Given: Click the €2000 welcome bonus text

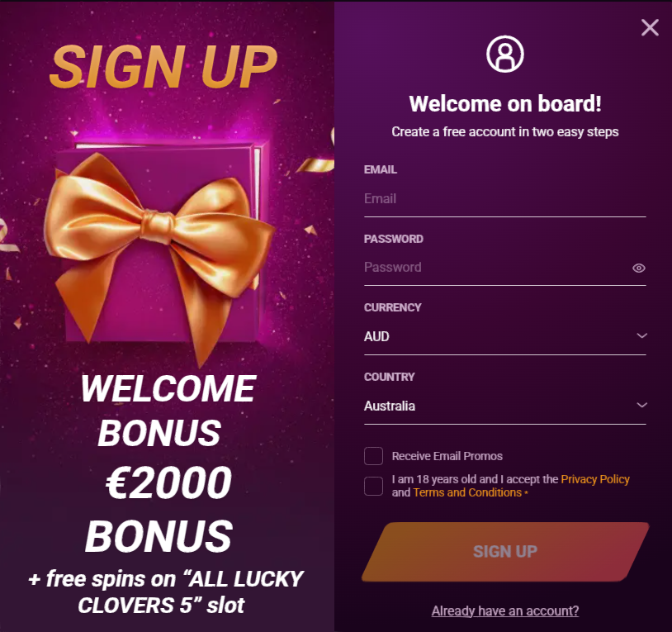Looking at the screenshot, I should 168,482.
